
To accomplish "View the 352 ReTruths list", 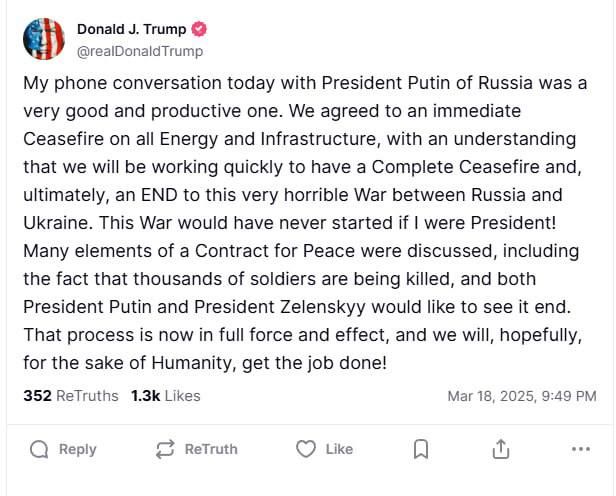I will (x=70, y=395).
